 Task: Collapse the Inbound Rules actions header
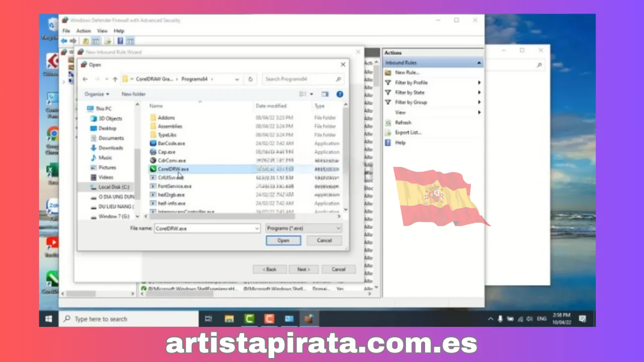pyautogui.click(x=479, y=63)
